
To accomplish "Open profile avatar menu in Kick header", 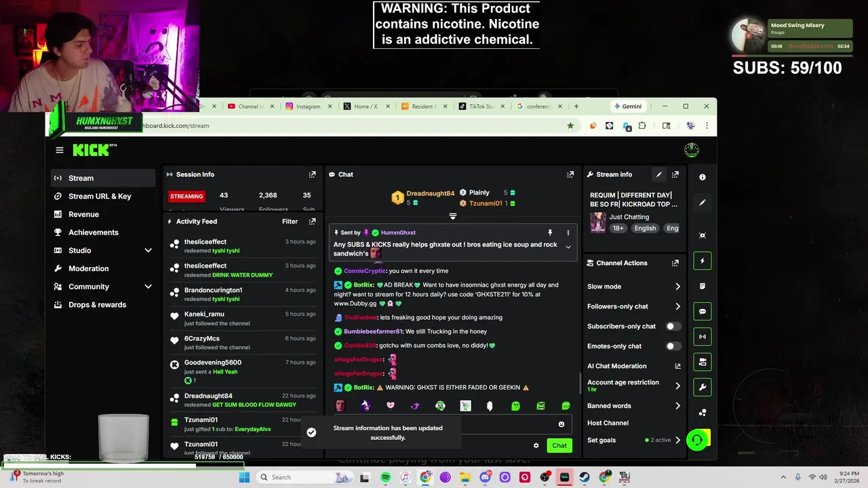I will click(x=691, y=150).
